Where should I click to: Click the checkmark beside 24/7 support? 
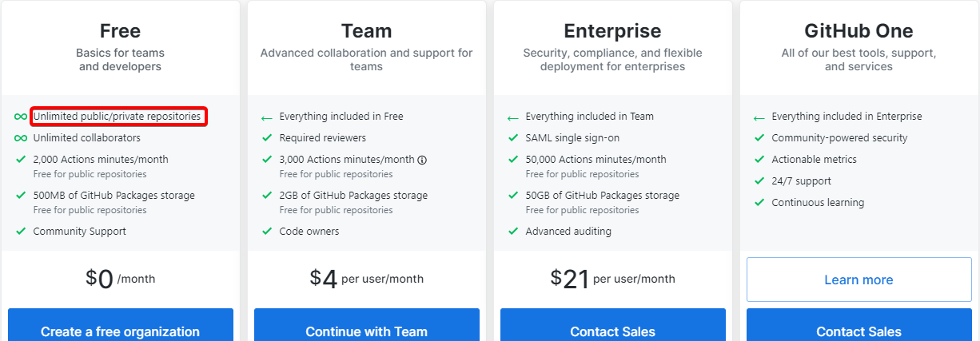(759, 181)
